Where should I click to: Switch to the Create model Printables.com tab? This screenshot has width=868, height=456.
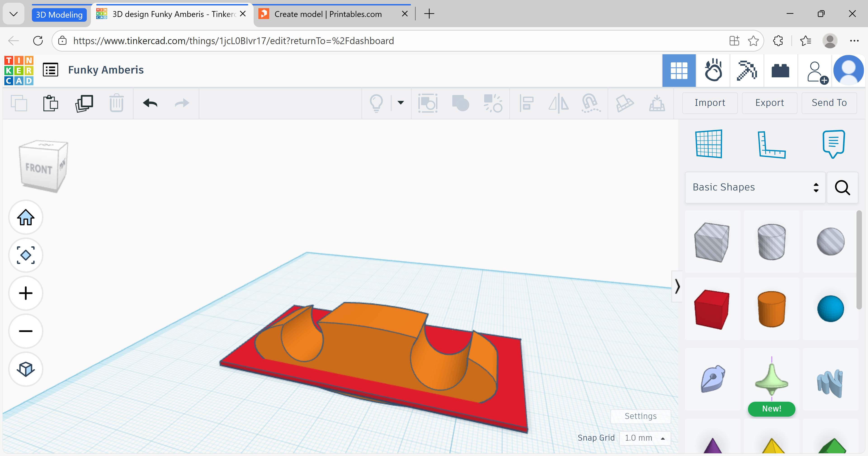click(328, 14)
